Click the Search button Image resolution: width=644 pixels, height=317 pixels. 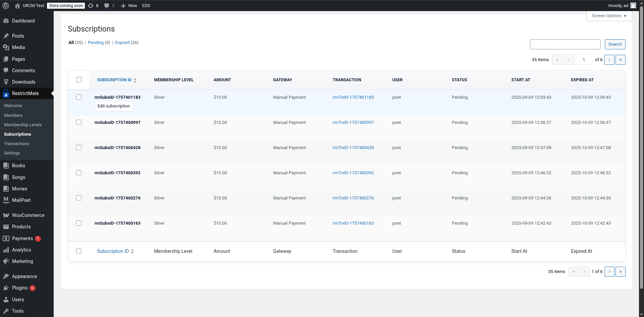pos(615,44)
